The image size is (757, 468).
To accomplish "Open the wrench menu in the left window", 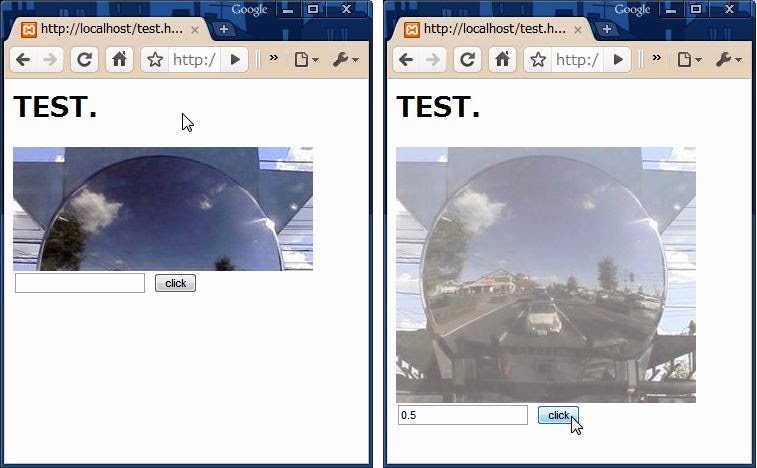I will (x=345, y=60).
